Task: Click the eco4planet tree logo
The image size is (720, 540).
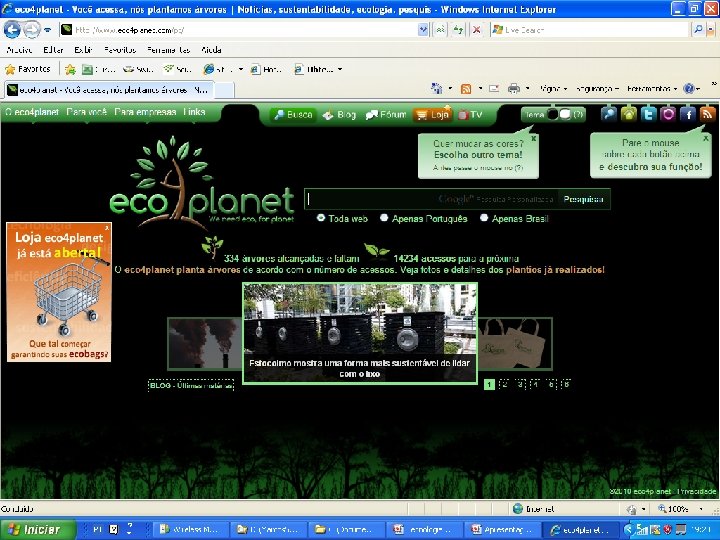Action: [x=202, y=182]
